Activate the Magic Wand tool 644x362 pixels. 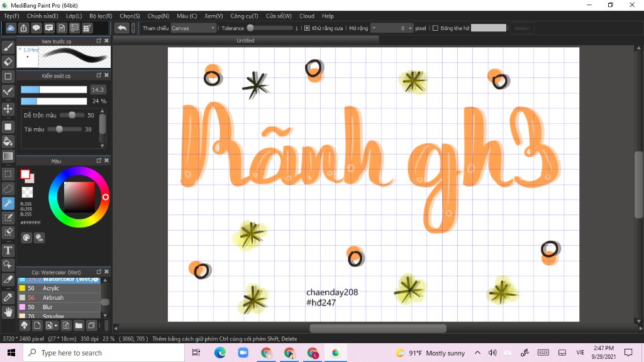pyautogui.click(x=8, y=203)
